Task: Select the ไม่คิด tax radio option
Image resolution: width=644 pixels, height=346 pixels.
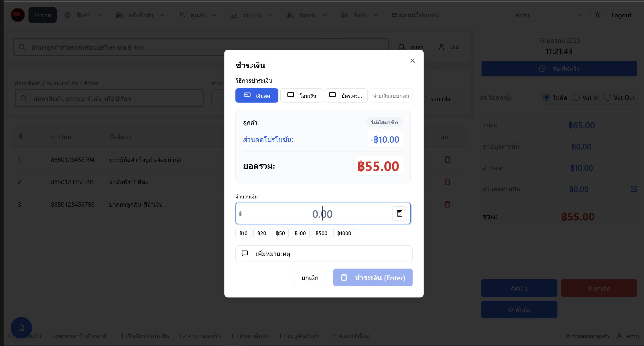Action: (x=546, y=97)
